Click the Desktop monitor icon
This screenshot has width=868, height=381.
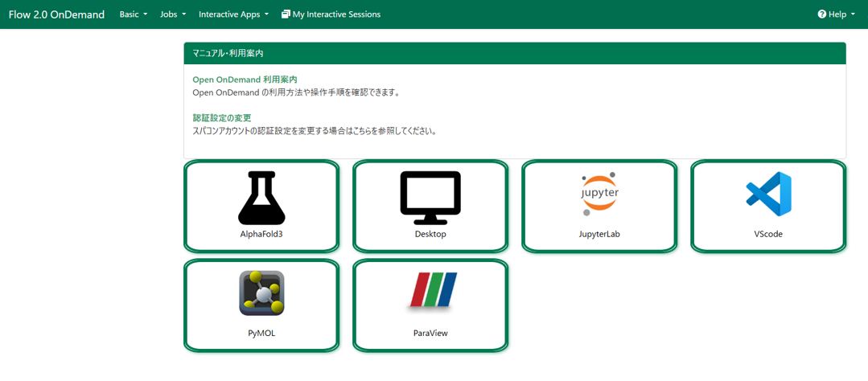click(430, 198)
